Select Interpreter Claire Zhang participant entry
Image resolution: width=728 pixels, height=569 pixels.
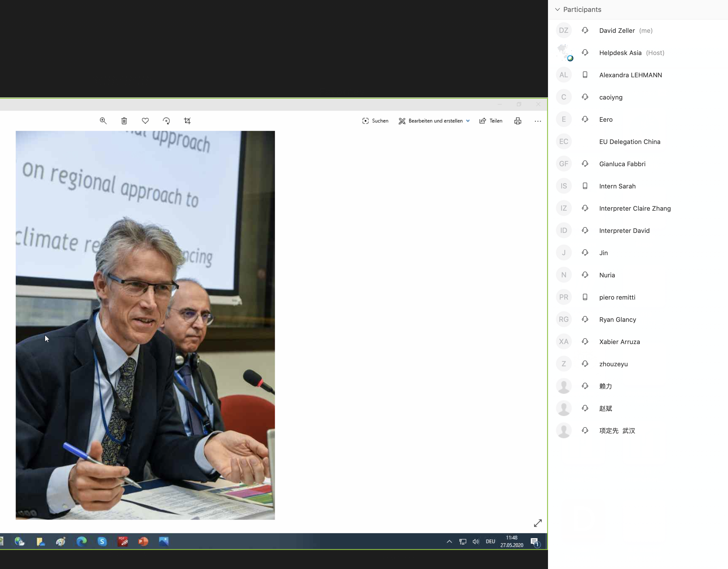coord(635,208)
